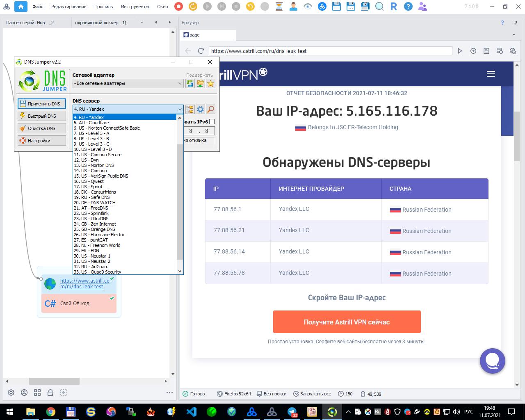The width and height of the screenshot is (525, 420).
Task: Expand the browser tabs dropdown arrow
Action: coord(514,35)
